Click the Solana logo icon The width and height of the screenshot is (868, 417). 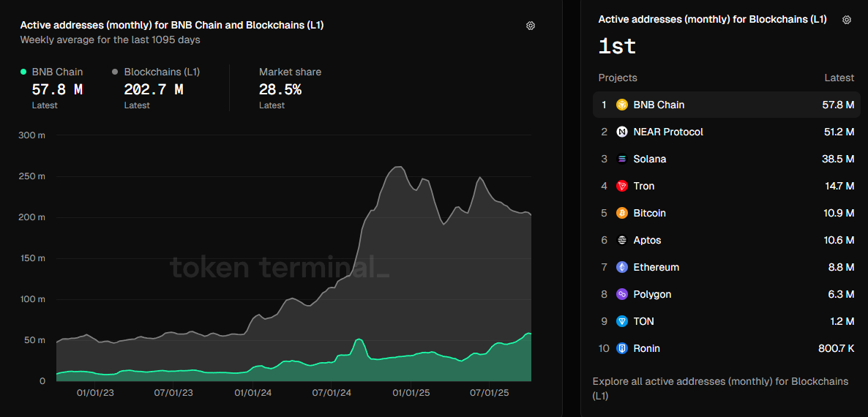(622, 159)
